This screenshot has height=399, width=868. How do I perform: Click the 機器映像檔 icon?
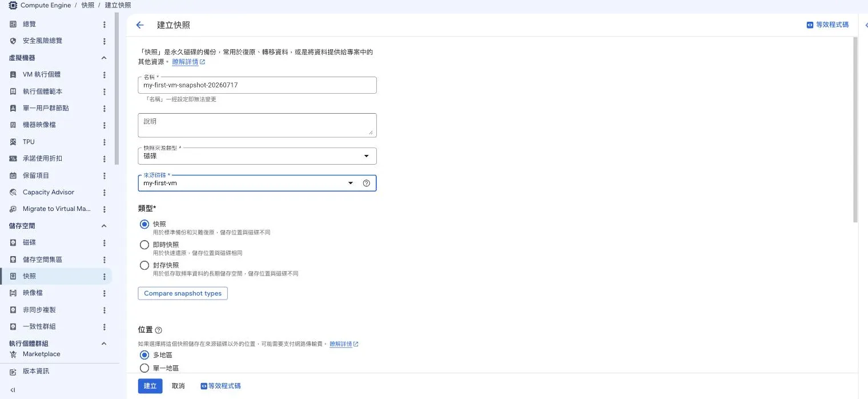pyautogui.click(x=13, y=125)
